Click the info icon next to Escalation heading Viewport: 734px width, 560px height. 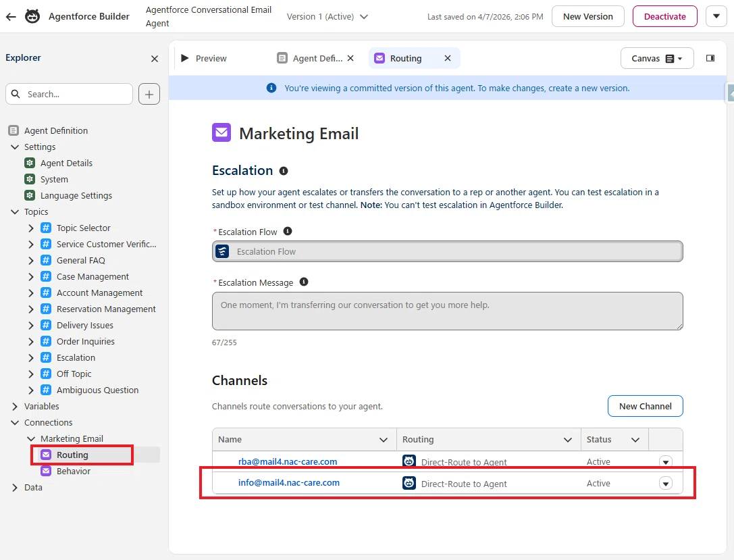coord(284,171)
